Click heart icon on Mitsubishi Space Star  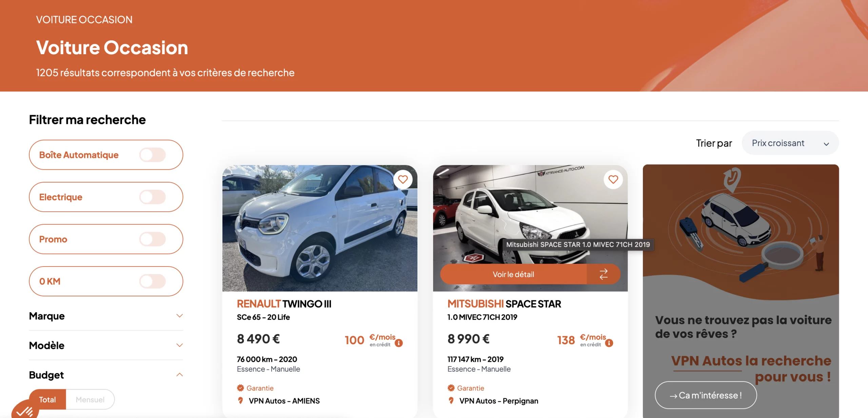pyautogui.click(x=613, y=179)
